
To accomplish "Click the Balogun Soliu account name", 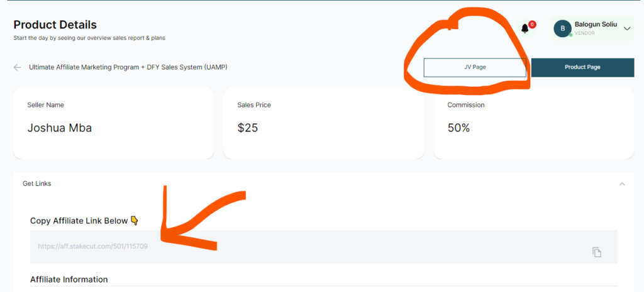I will tap(596, 25).
